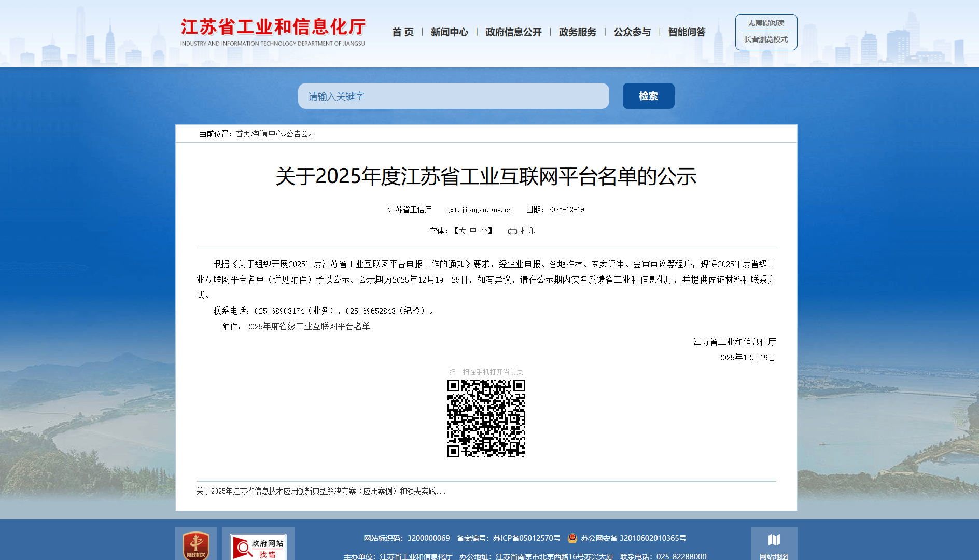Enable 无障碍阅读 accessibility mode
The height and width of the screenshot is (560, 979).
coord(766,23)
